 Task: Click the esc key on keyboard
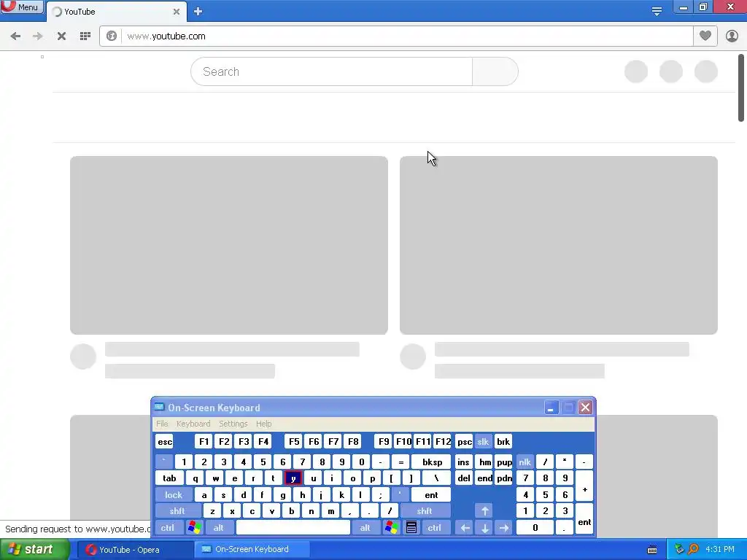point(165,441)
